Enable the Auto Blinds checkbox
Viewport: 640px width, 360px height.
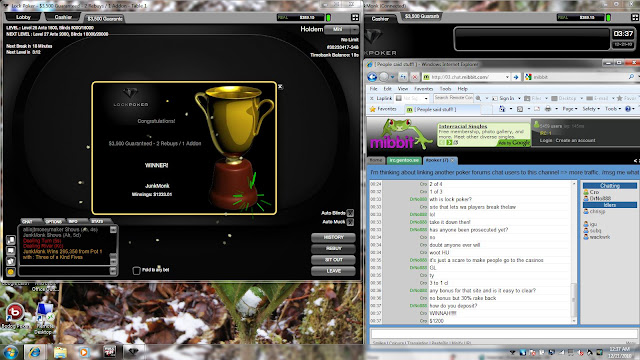[350, 213]
